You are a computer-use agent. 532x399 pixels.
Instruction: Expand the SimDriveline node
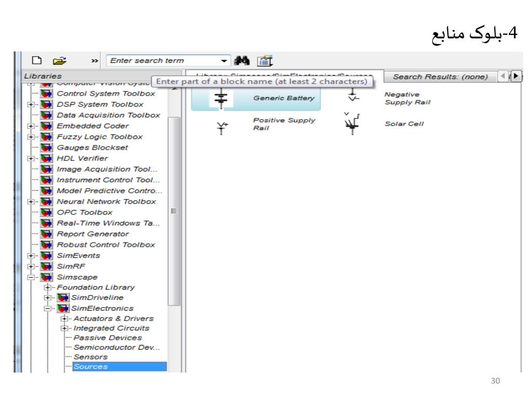(x=47, y=298)
